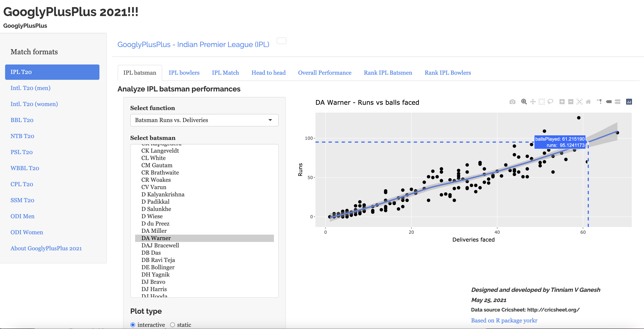Screen dimensions: 644x329
Task: Pick DJ Bravo from the batsman list
Action: pyautogui.click(x=153, y=282)
